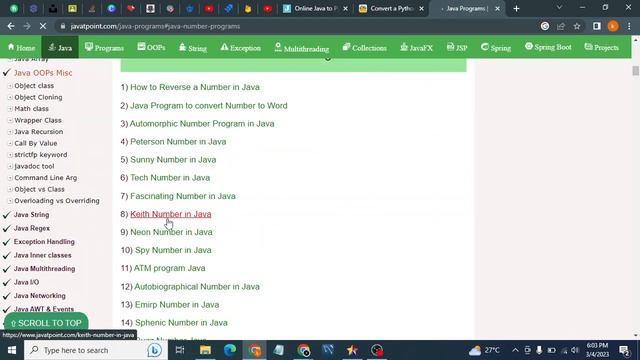Open Autobiographical Number in Java link

click(197, 287)
